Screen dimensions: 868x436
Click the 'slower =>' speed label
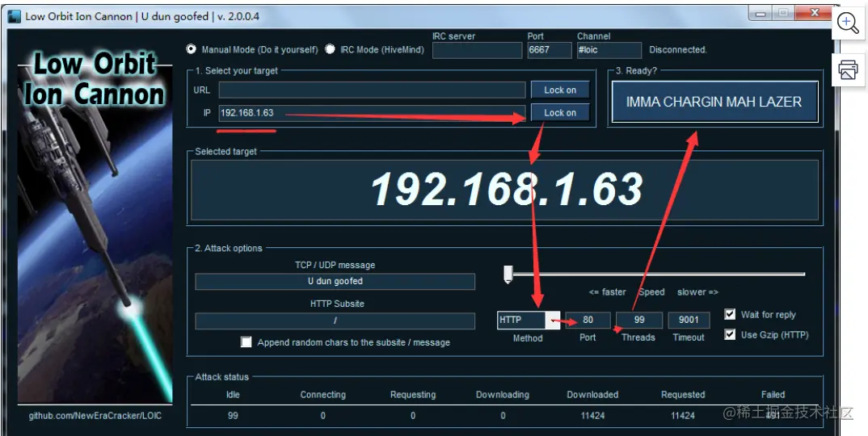pyautogui.click(x=697, y=292)
